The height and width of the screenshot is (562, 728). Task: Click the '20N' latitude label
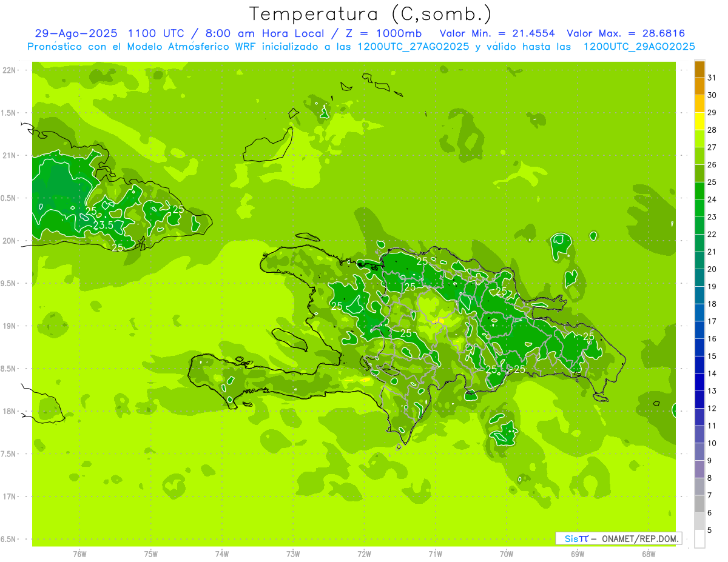(x=9, y=241)
